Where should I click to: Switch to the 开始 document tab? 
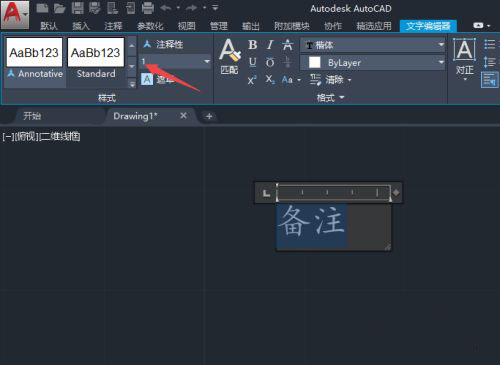tap(32, 116)
